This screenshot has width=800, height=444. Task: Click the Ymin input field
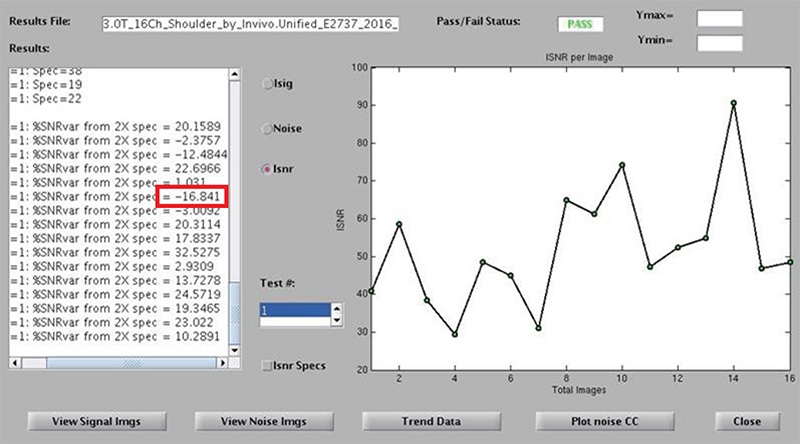coord(719,43)
